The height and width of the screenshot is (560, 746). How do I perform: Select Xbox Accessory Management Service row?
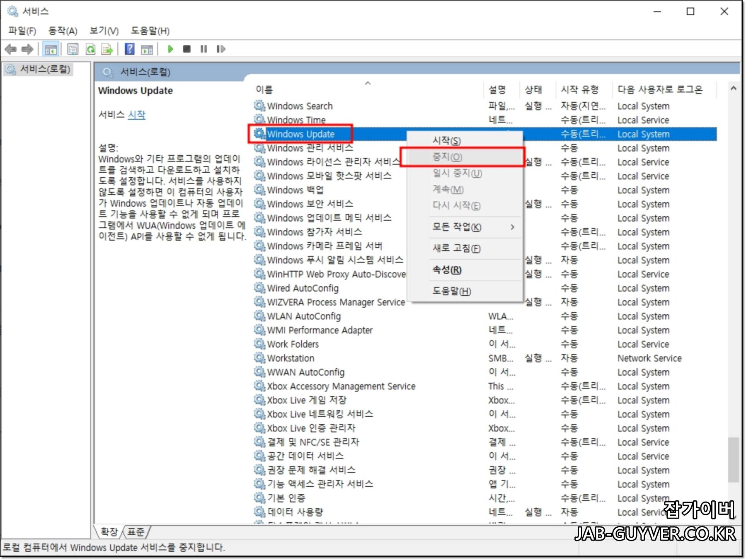click(484, 386)
